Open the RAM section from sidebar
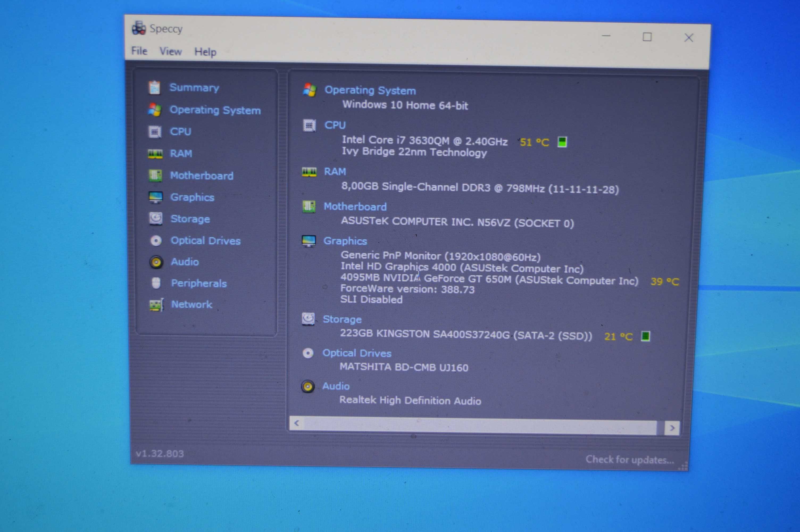The height and width of the screenshot is (532, 800). coord(181,154)
